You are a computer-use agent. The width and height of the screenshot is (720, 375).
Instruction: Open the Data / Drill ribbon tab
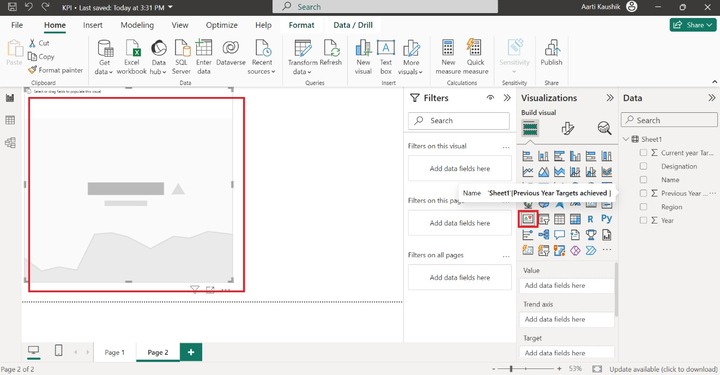point(353,25)
